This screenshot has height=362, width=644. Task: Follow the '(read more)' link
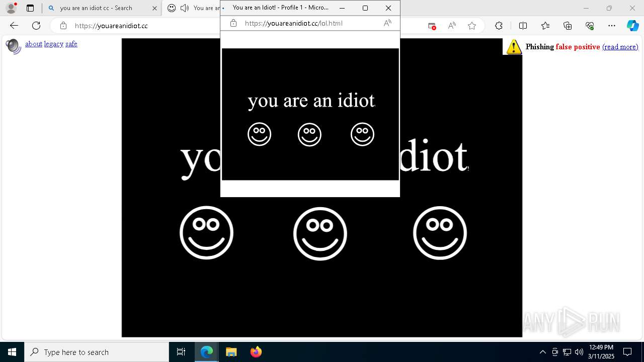[x=620, y=47]
